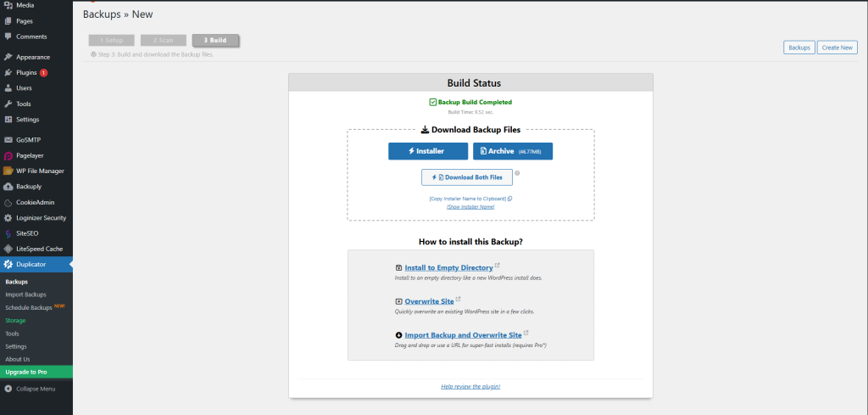Click the Pagelayer logo icon

point(8,155)
